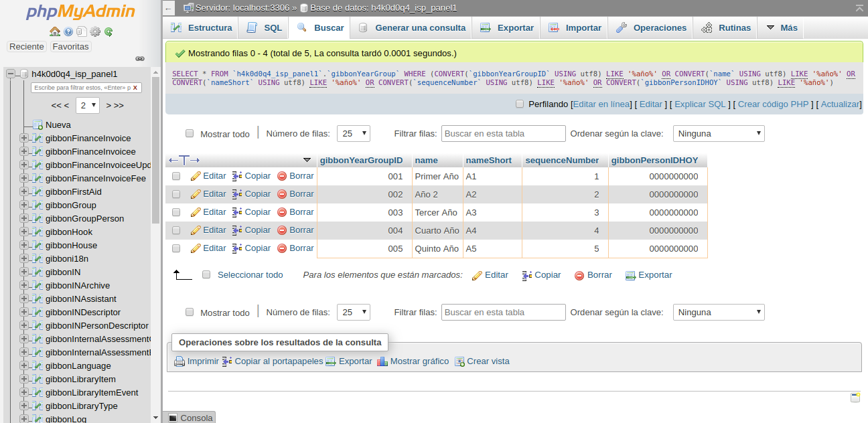Clear the table filter with X icon
Screen dimensions: 868x423
click(135, 88)
